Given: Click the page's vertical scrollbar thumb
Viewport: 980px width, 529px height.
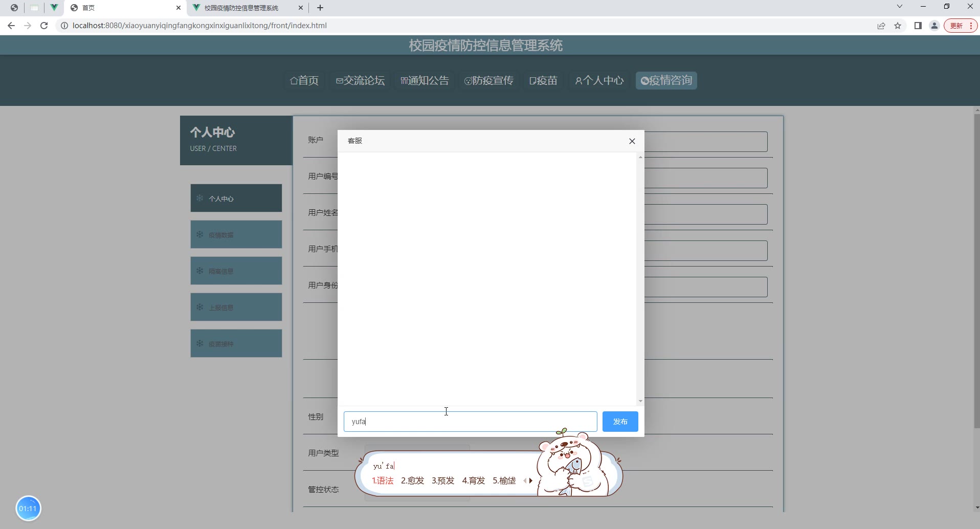Looking at the screenshot, I should pyautogui.click(x=977, y=271).
